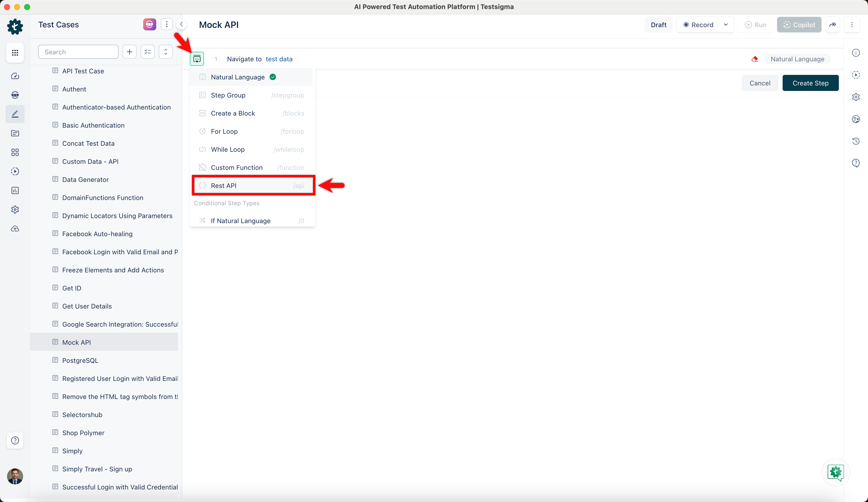Open the history clock icon in right panel
Screen dimensions: 868x502
pos(856,141)
